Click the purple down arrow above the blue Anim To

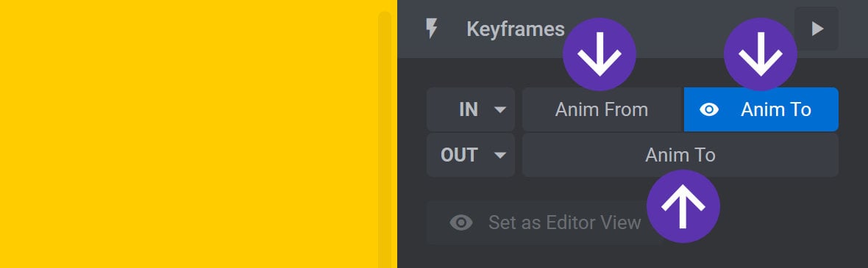coord(761,54)
